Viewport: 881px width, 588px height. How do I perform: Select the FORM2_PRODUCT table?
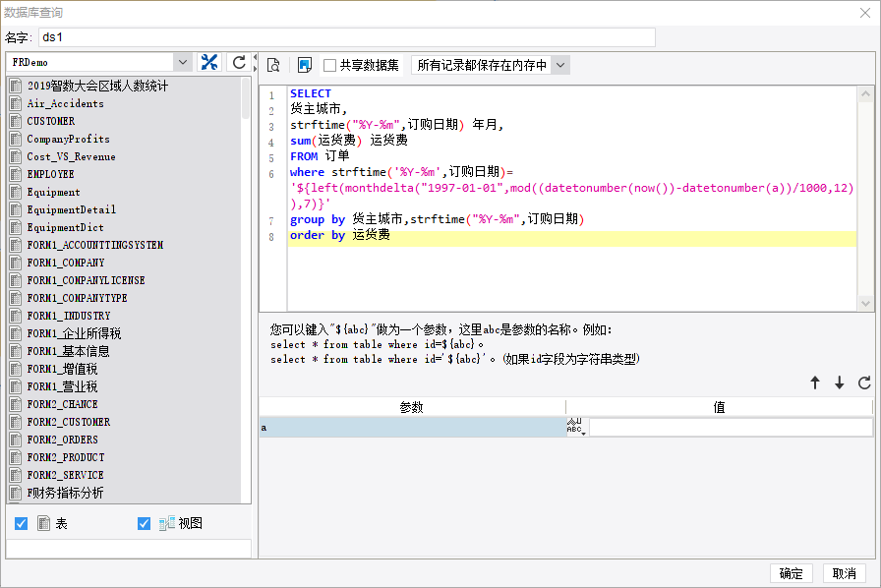coord(66,457)
